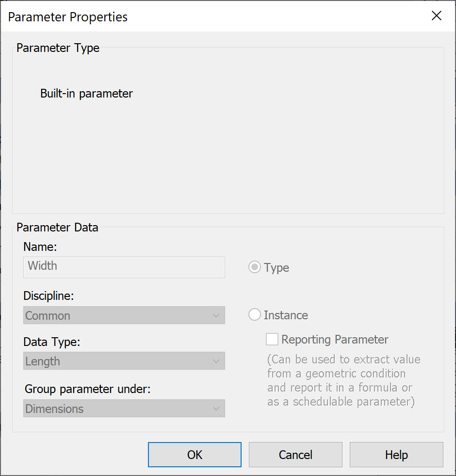This screenshot has height=476, width=456.
Task: Open Help for parameter properties
Action: tap(396, 455)
